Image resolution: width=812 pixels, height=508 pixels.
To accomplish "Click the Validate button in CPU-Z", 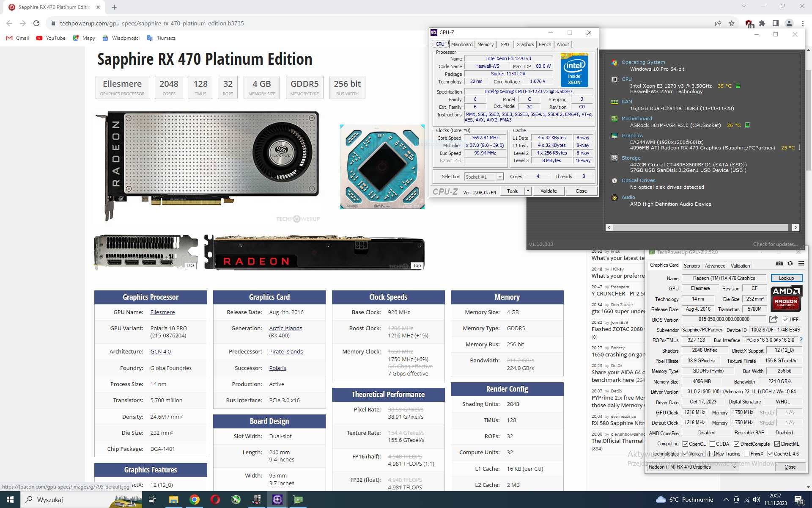I will click(549, 191).
